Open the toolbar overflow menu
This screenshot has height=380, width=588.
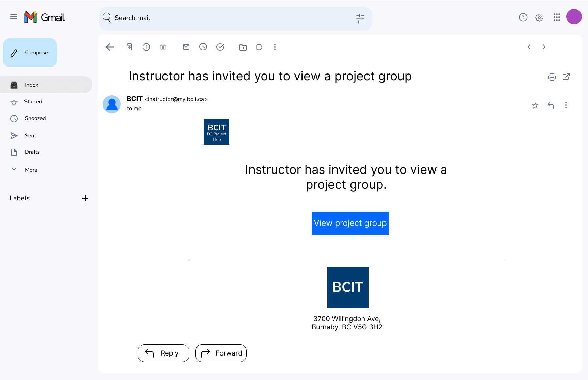click(x=275, y=47)
